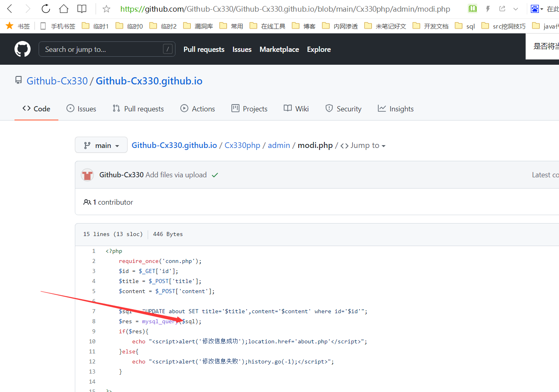
Task: Click the address bar URL
Action: click(285, 9)
